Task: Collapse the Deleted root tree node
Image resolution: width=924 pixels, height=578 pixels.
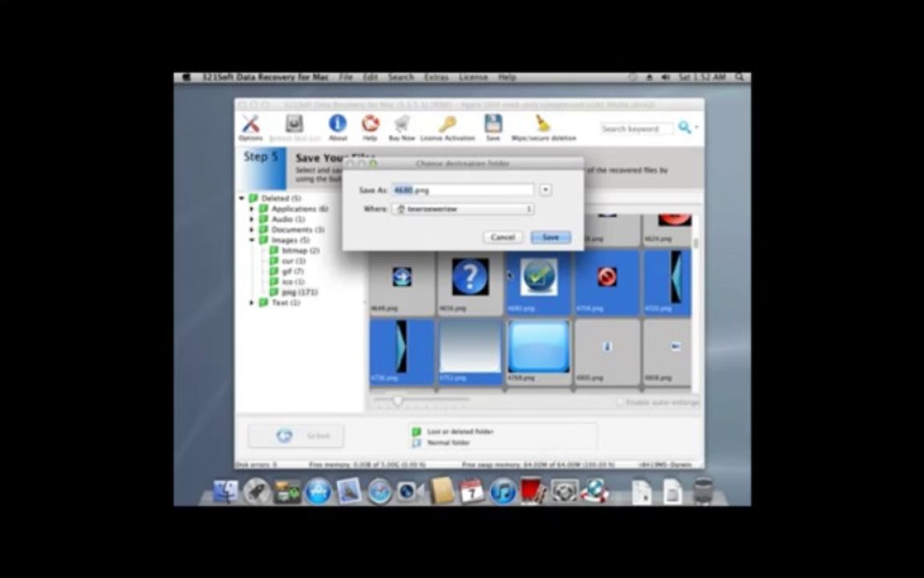Action: click(x=241, y=198)
